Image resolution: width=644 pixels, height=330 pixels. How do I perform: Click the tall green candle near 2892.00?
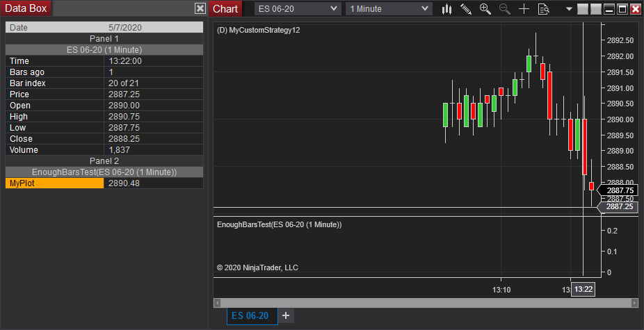[x=529, y=64]
